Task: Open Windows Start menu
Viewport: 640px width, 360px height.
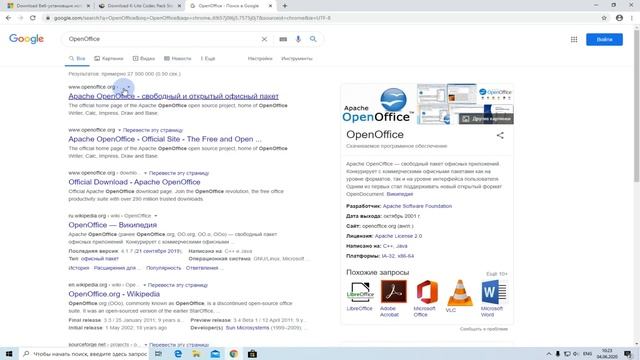Action: (9, 354)
